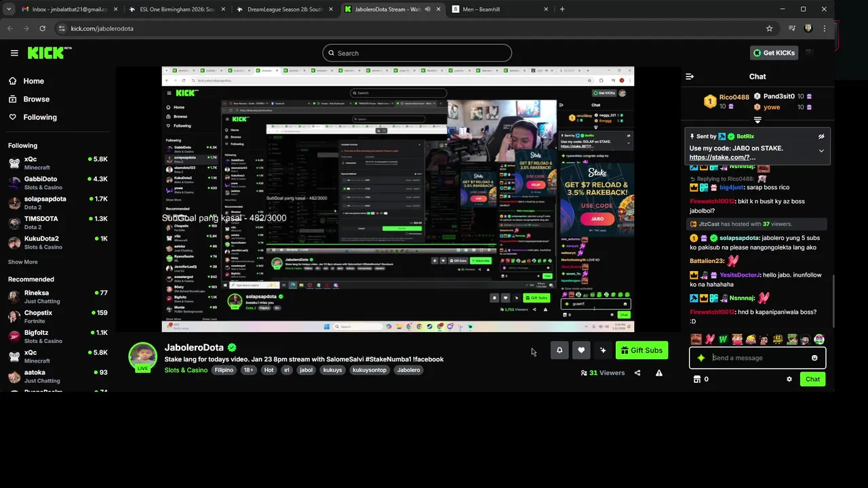This screenshot has height=488, width=868.
Task: Switch to DreamLeague Season 28 tab
Action: 285,9
